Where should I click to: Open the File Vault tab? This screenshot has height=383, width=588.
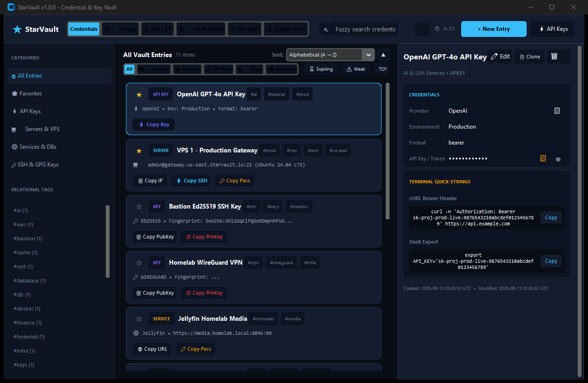click(244, 29)
